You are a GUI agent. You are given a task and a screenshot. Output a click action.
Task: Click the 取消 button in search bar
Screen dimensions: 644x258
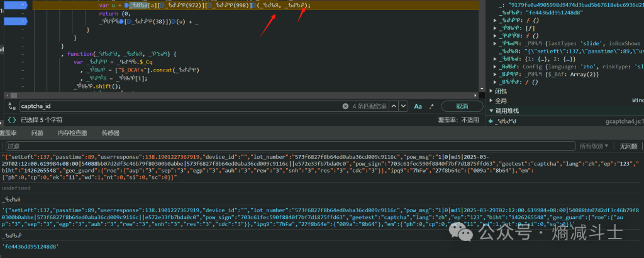tap(462, 107)
